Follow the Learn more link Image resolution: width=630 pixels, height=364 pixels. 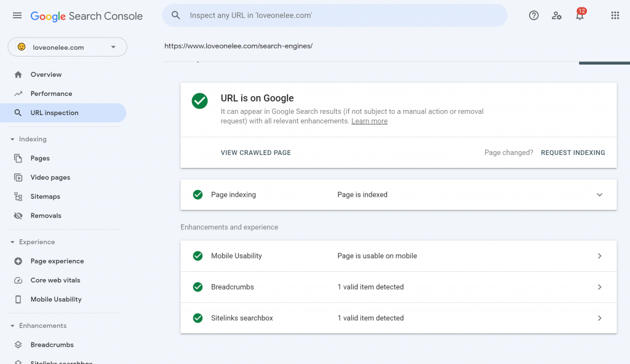(369, 121)
